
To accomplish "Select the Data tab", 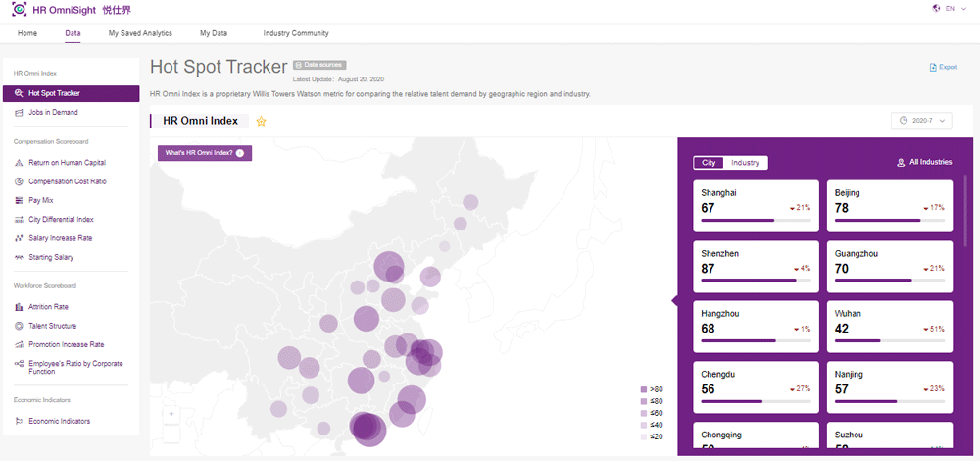I will (x=73, y=33).
